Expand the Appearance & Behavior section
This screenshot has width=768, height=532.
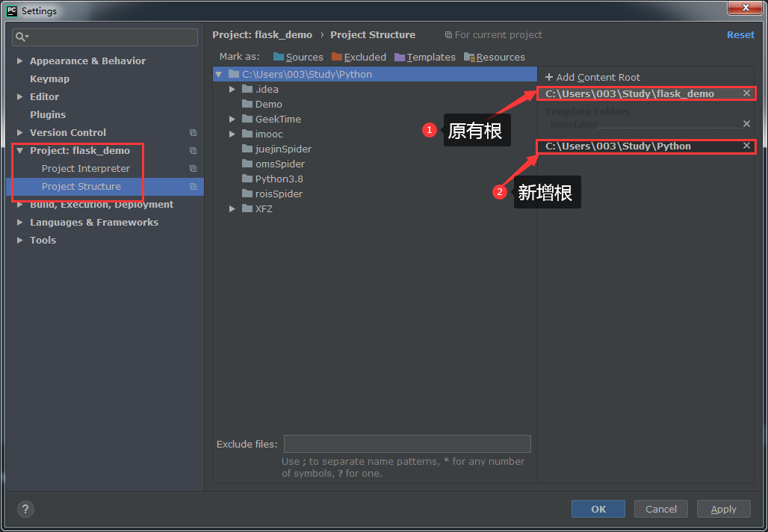click(20, 61)
